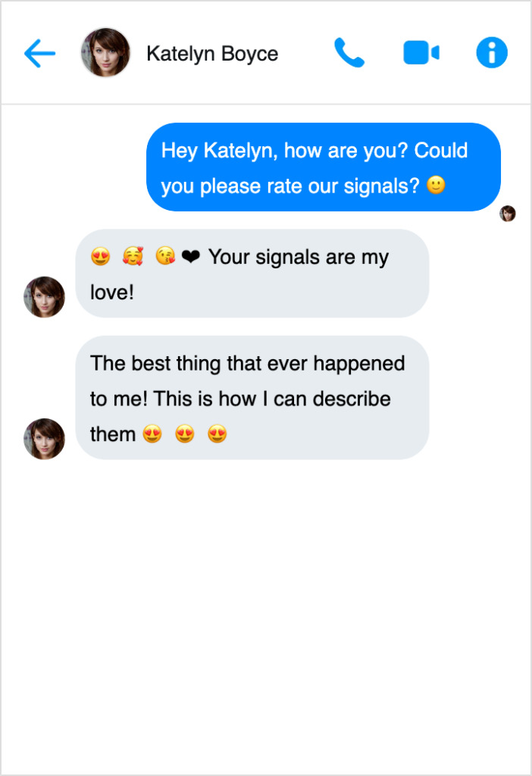532x776 pixels.
Task: Start a video call with Katelyn
Action: pyautogui.click(x=421, y=53)
